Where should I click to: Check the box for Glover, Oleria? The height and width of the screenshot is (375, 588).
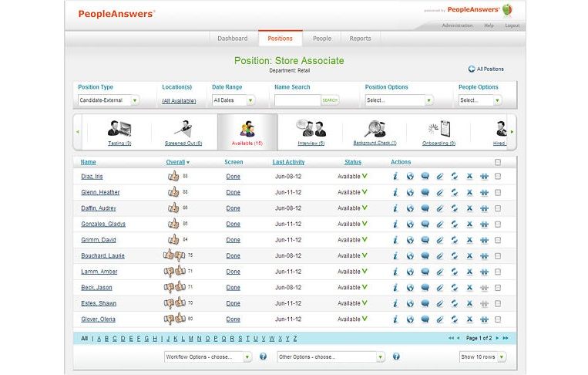pyautogui.click(x=498, y=319)
